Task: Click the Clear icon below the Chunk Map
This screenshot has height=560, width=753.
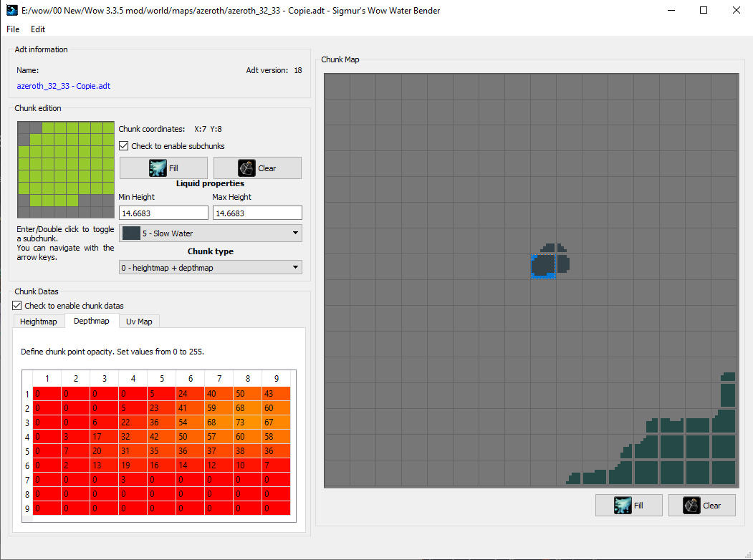Action: [x=691, y=505]
